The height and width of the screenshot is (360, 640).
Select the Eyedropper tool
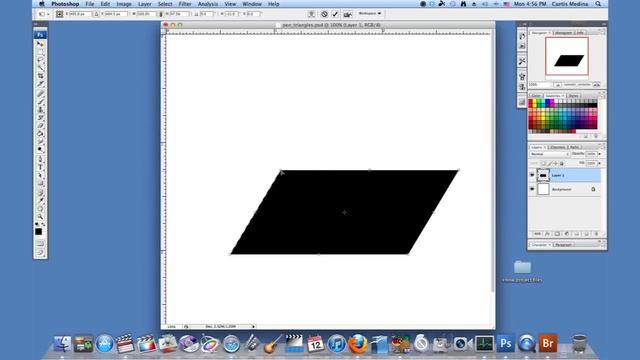coord(40,201)
